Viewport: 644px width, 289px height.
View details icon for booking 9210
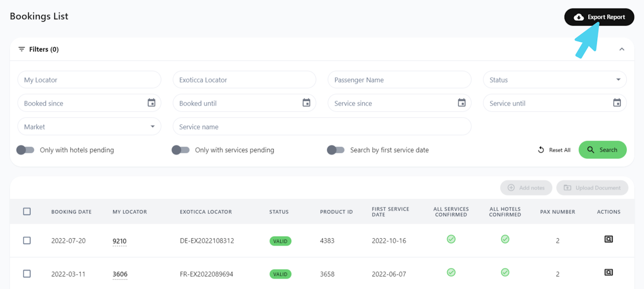pos(608,239)
